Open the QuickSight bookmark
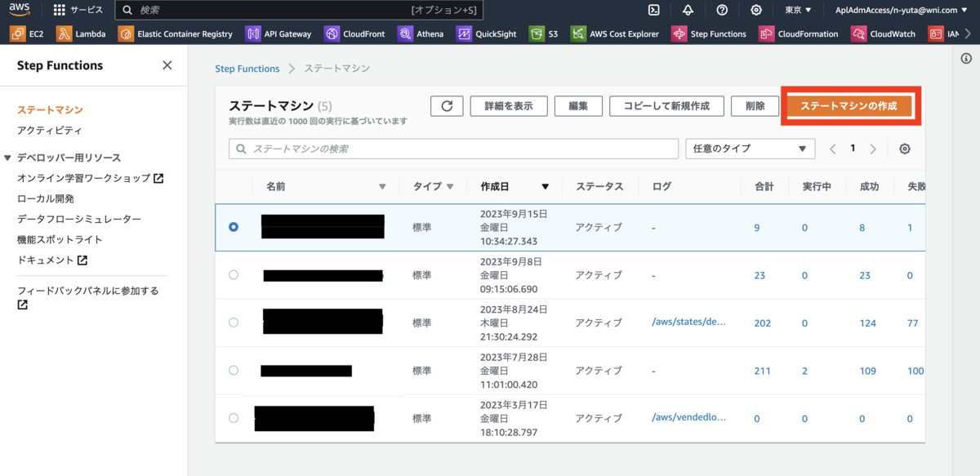The width and height of the screenshot is (980, 476). (x=486, y=33)
